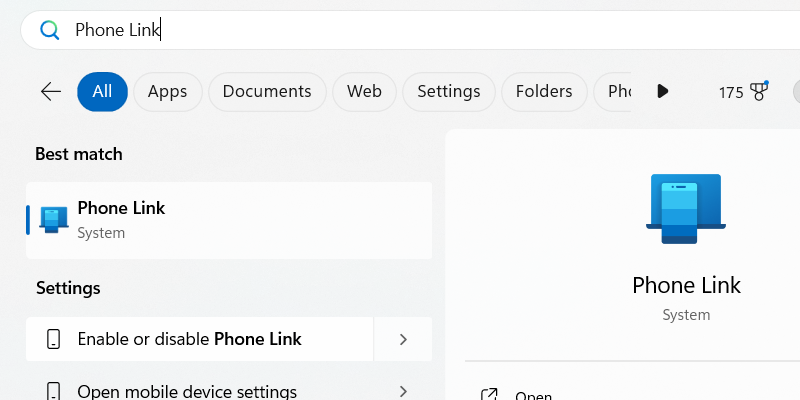Click the Phone Link icon in Best match

pyautogui.click(x=54, y=219)
